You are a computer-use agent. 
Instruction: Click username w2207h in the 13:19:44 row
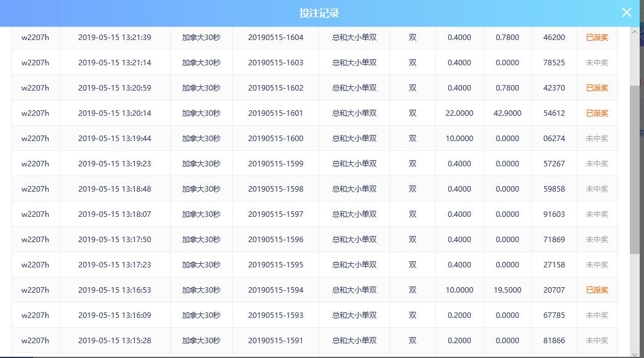(x=35, y=139)
